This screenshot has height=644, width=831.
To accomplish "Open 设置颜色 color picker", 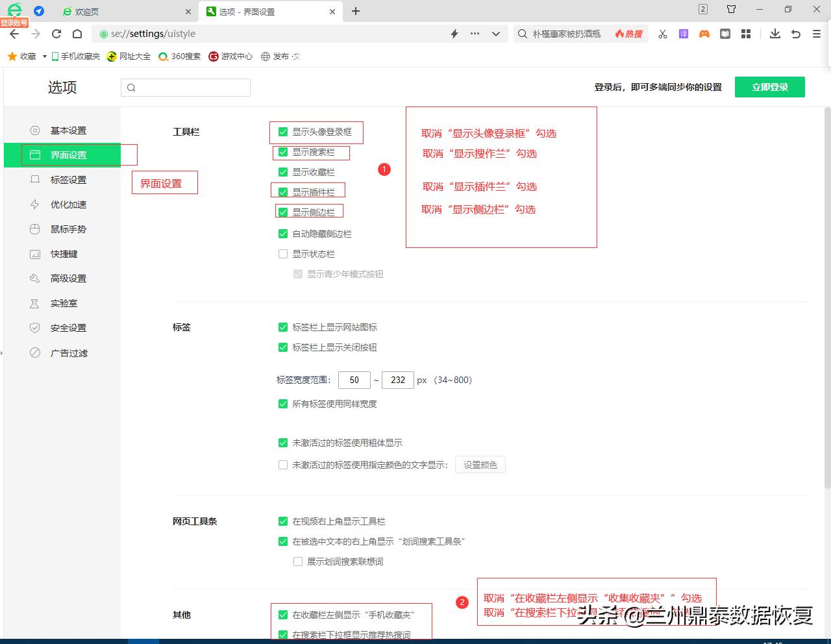I will point(480,464).
